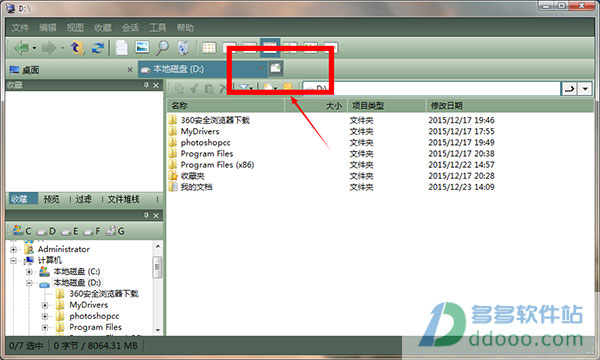Switch to the 过滤 panel tab

pos(83,199)
